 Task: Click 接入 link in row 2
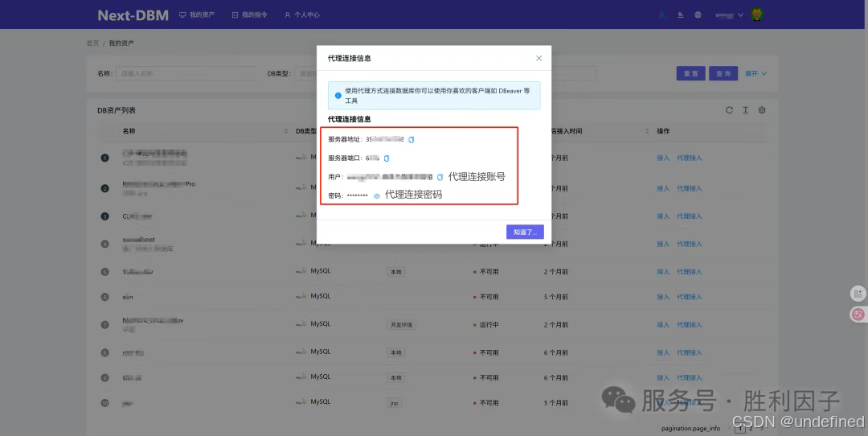pyautogui.click(x=663, y=188)
